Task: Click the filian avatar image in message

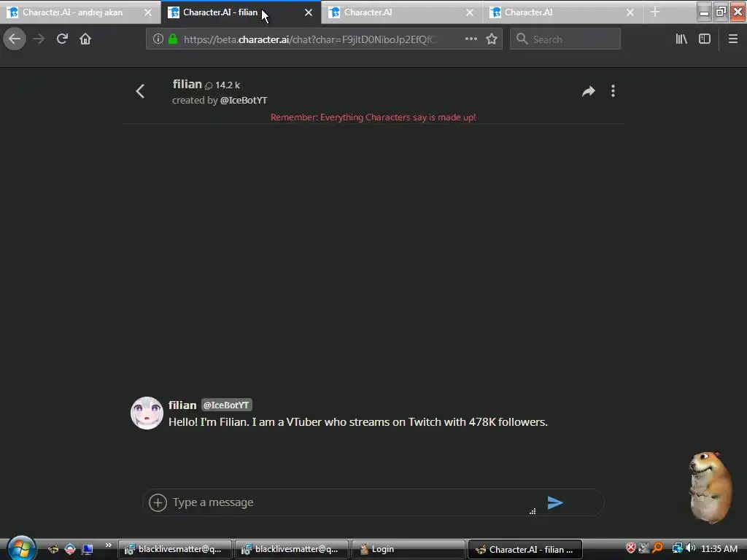Action: tap(147, 413)
